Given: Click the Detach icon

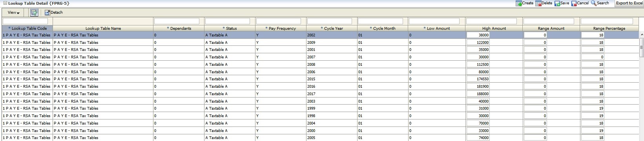Looking at the screenshot, I should 47,13.
